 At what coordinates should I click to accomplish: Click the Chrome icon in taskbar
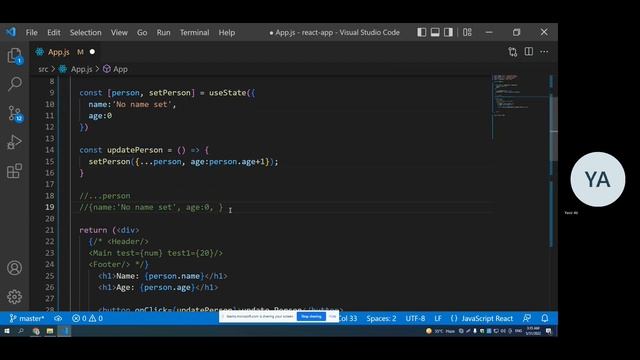tap(36, 331)
